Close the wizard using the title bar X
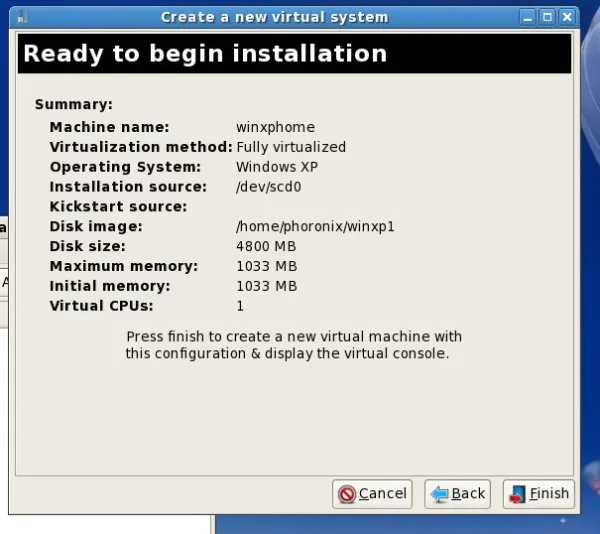 (568, 17)
